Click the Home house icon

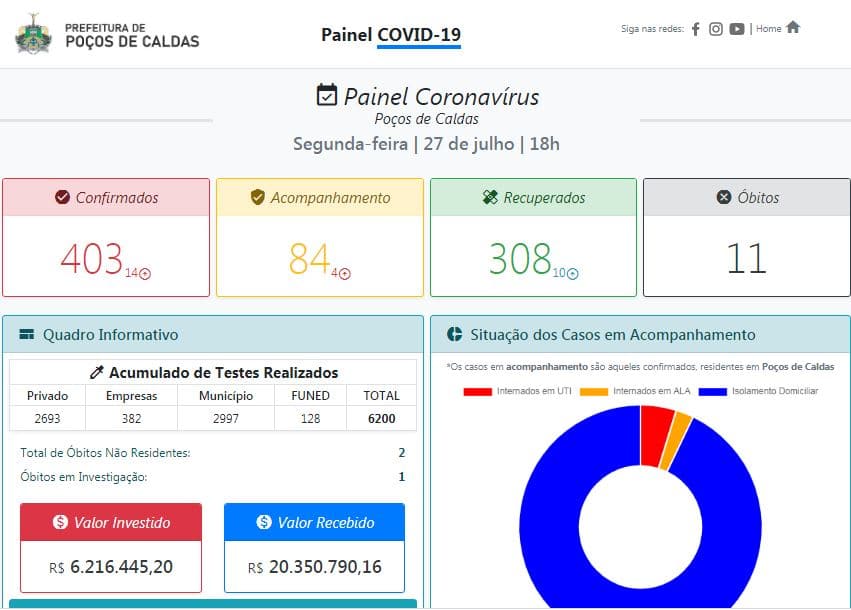(793, 27)
